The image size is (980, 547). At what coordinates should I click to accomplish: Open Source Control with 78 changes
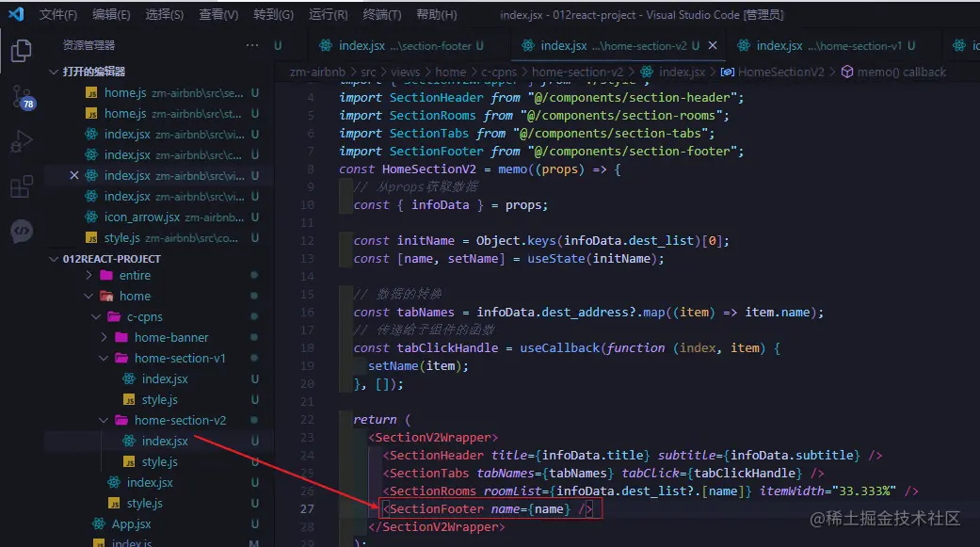tap(22, 97)
